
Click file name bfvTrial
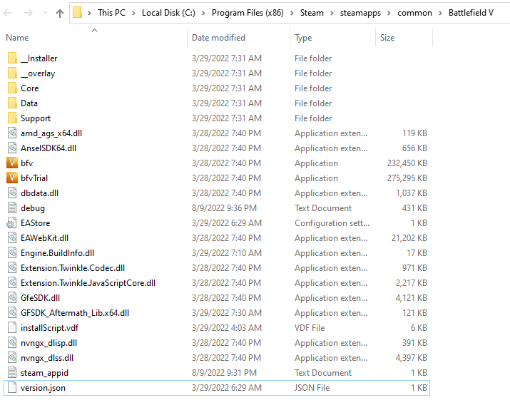point(34,178)
